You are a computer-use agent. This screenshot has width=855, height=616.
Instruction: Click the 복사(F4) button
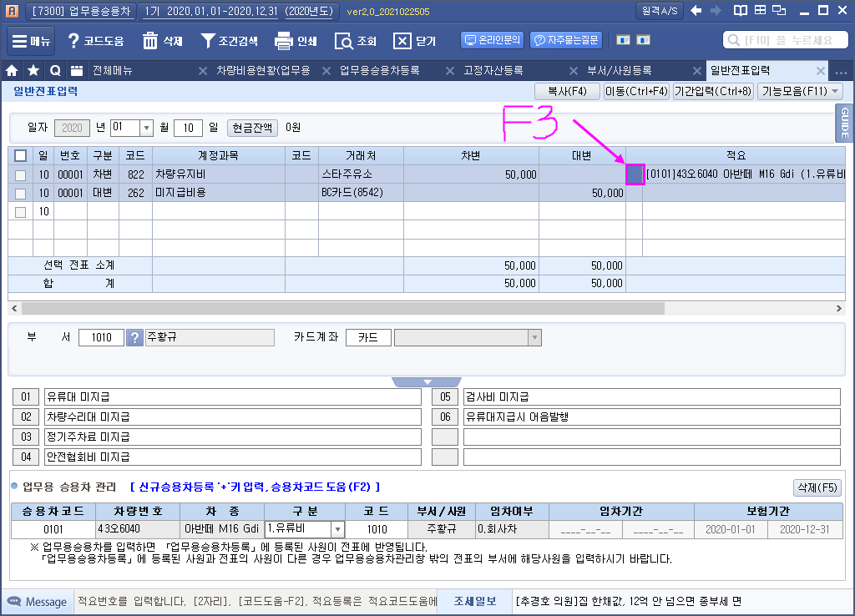[x=567, y=91]
